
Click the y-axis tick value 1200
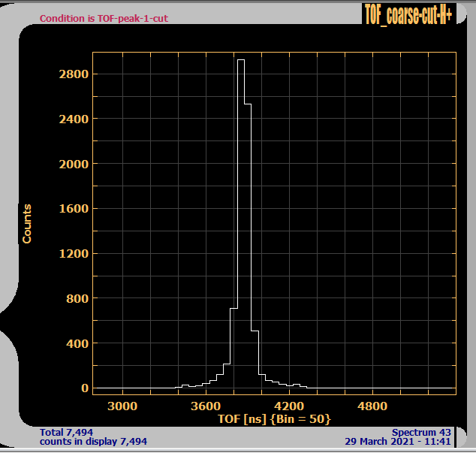(74, 254)
